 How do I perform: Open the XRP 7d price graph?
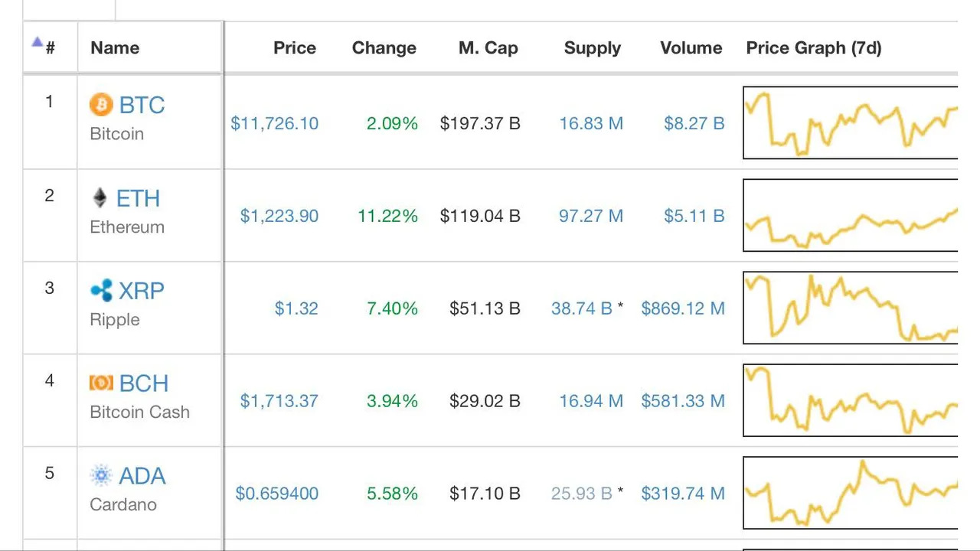850,308
